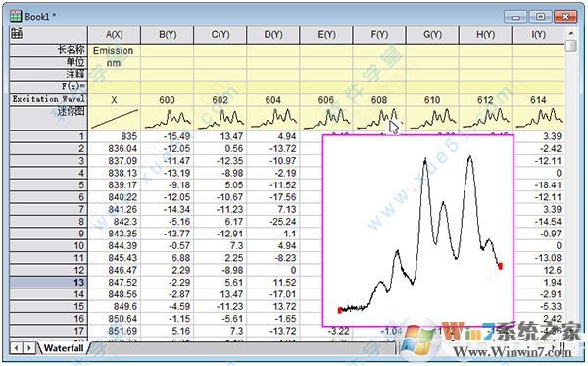Click the Long Name cell containing Emission
This screenshot has height=366, width=588.
(114, 50)
